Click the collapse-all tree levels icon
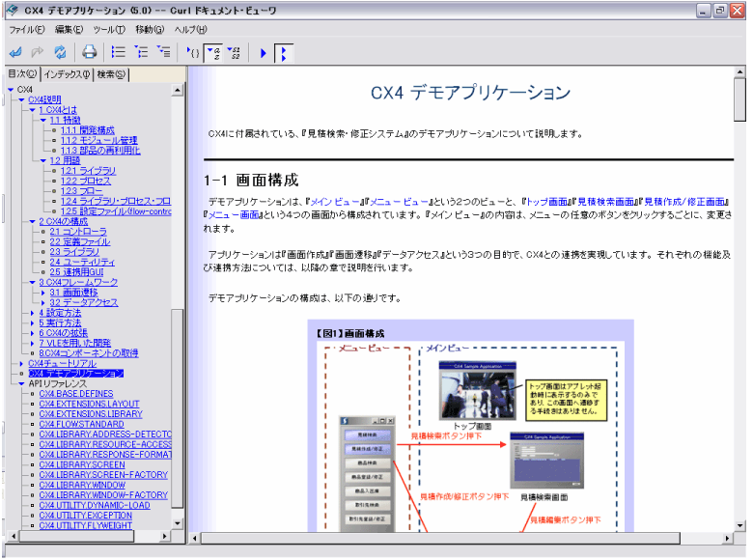Viewport: 753px width, 560px height. click(118, 52)
